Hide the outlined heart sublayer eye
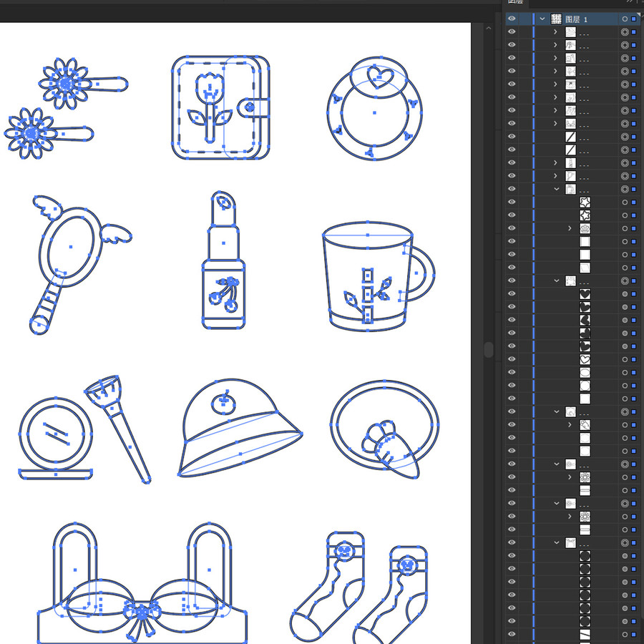644x644 pixels. 512,359
